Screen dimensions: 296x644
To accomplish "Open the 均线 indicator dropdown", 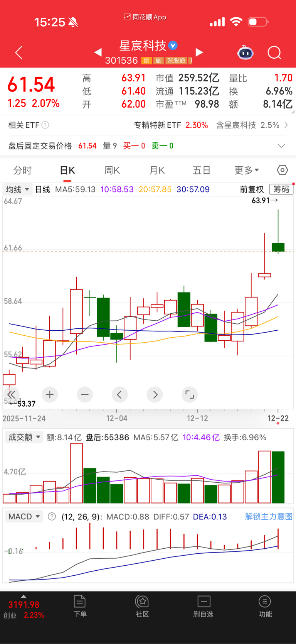I will (x=17, y=189).
